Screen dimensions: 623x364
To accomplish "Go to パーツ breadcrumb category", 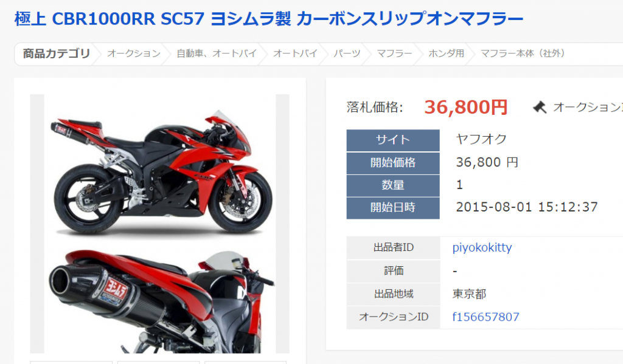I will (x=347, y=53).
